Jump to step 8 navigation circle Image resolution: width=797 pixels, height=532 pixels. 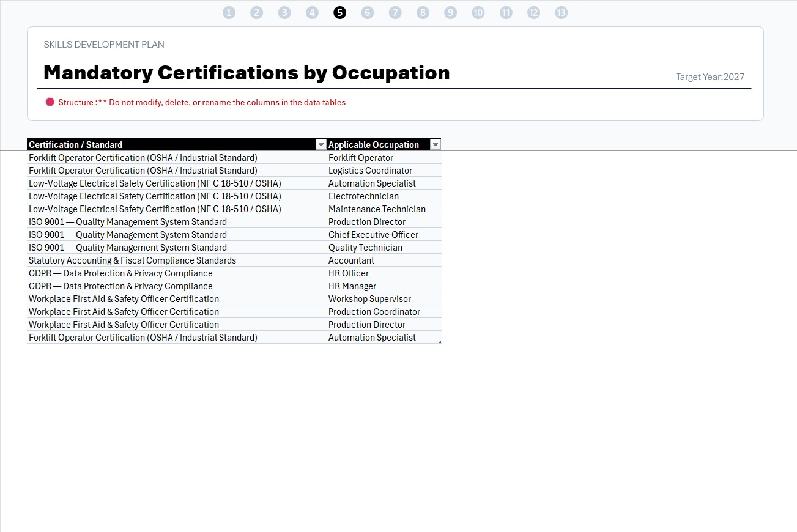click(423, 13)
